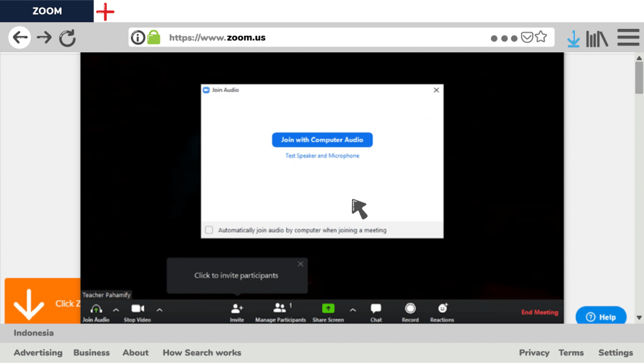
Task: Open How Search works link
Action: click(202, 353)
